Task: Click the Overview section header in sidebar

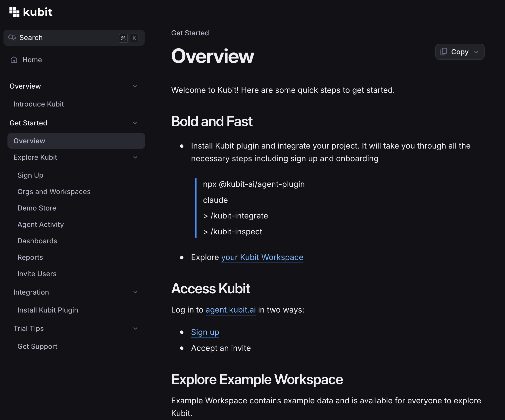Action: (25, 86)
